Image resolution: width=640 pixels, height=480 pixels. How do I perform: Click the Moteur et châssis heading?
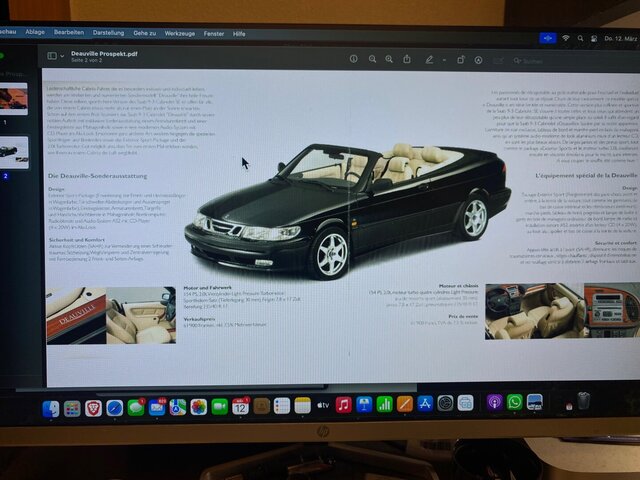[x=458, y=286]
